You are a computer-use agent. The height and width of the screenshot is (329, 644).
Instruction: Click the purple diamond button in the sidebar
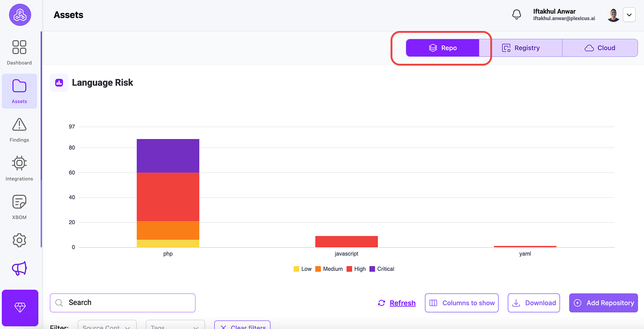(x=20, y=308)
